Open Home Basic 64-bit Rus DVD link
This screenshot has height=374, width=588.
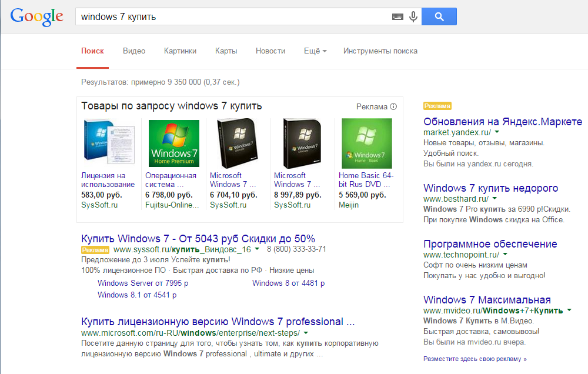pyautogui.click(x=366, y=180)
